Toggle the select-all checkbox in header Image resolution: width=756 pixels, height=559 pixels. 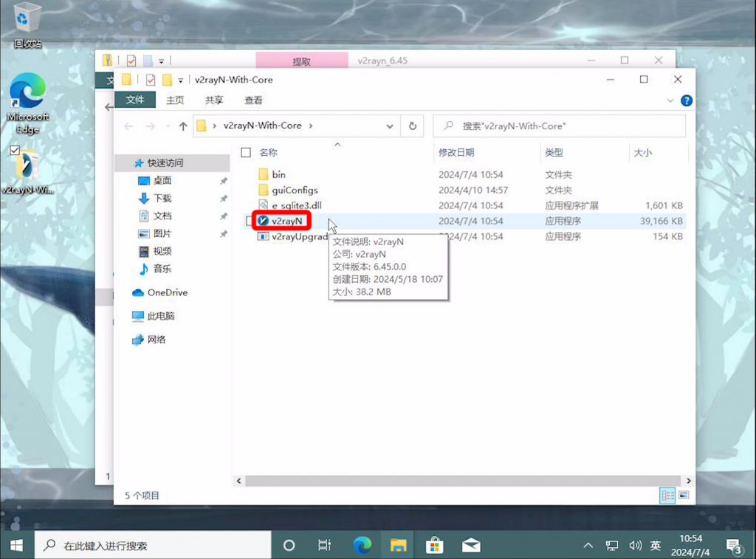tap(246, 152)
